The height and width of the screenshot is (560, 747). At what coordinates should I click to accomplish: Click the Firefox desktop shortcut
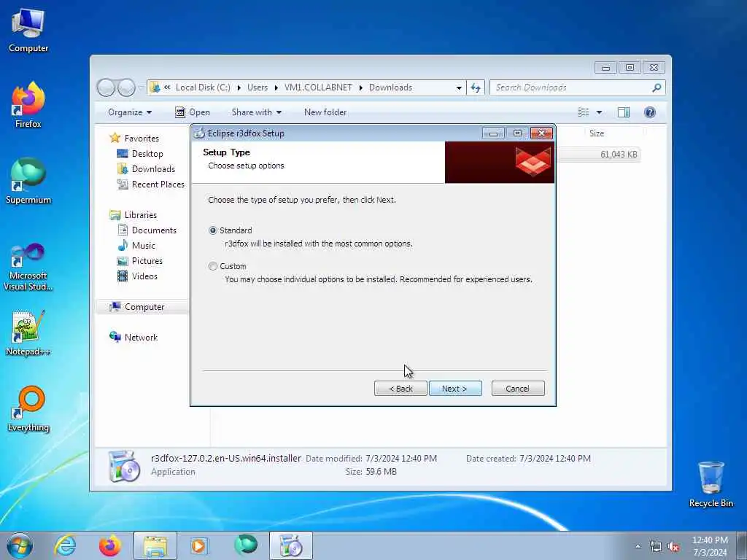point(28,105)
